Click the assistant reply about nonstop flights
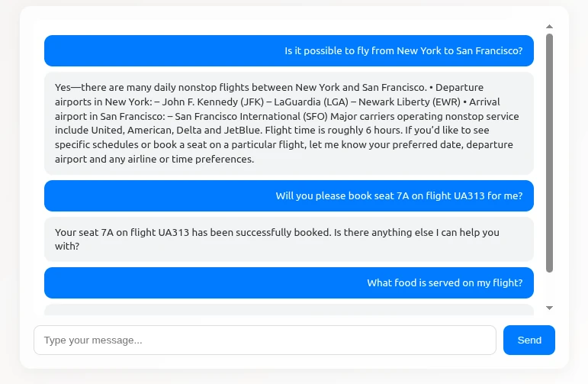This screenshot has height=384, width=588. (x=288, y=123)
